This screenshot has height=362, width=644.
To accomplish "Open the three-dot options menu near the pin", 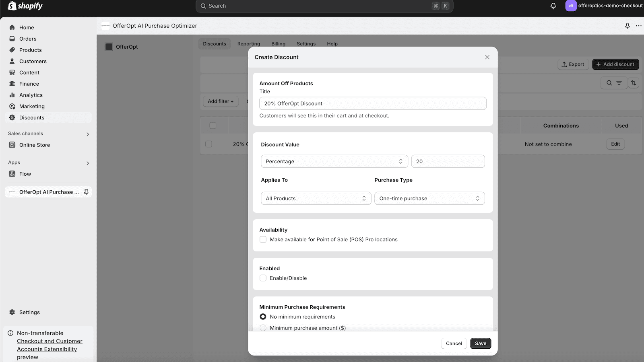I will point(638,25).
